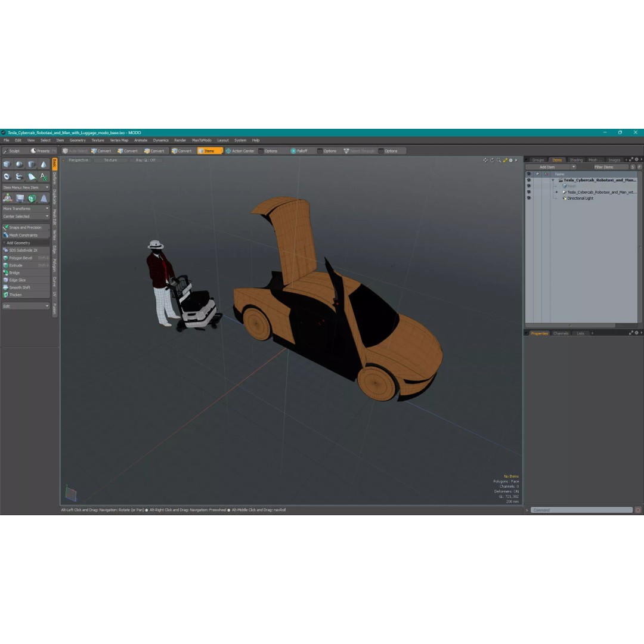This screenshot has width=644, height=644.
Task: Click the blue grid tool icon
Action: pyautogui.click(x=20, y=199)
